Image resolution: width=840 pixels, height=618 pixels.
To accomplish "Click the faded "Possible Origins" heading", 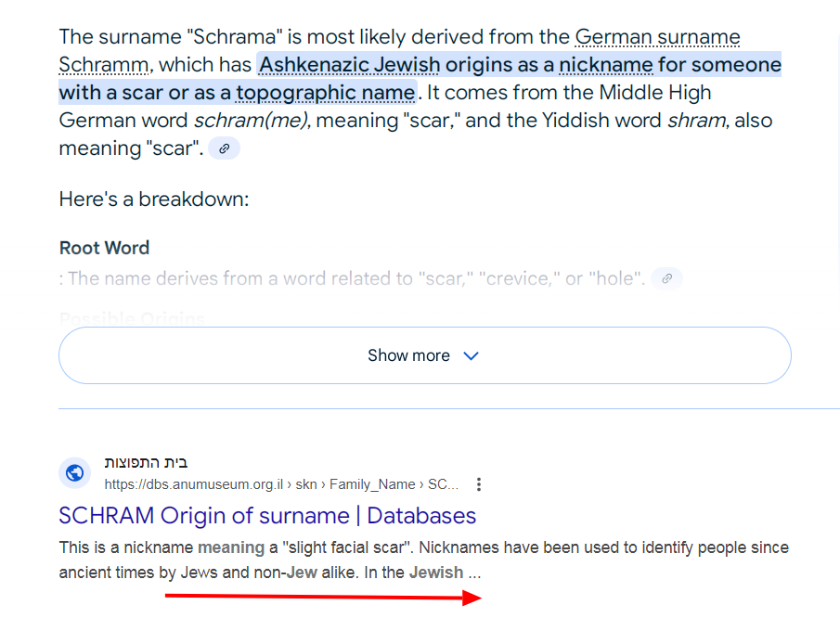I will coord(132,318).
